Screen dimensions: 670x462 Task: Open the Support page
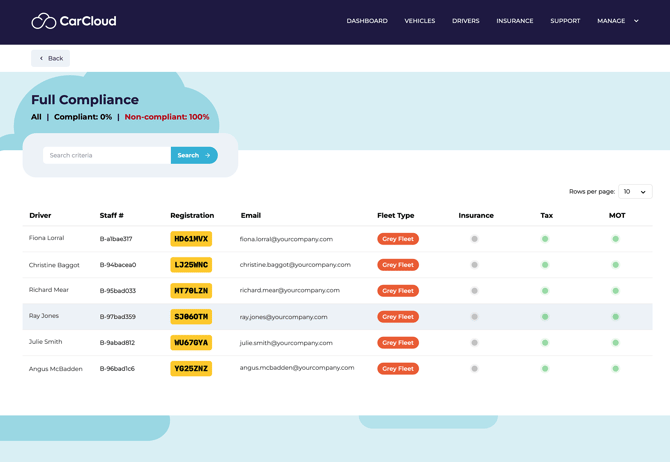[565, 21]
